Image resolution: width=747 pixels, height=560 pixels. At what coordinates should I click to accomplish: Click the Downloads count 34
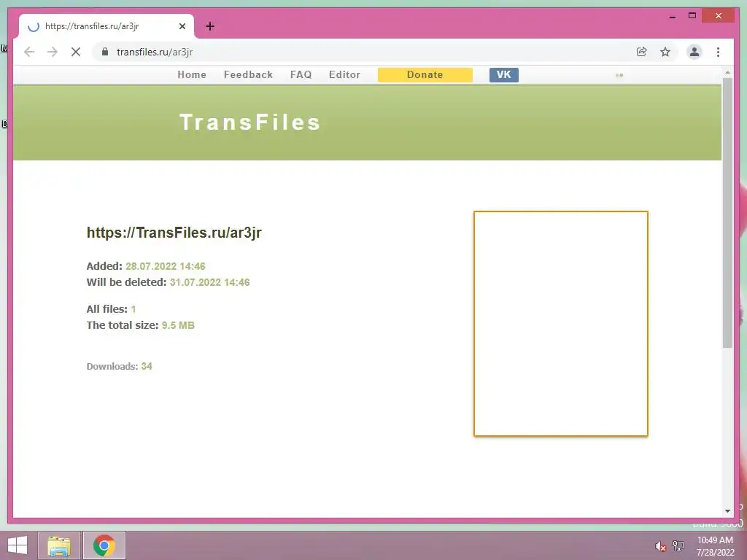point(147,366)
